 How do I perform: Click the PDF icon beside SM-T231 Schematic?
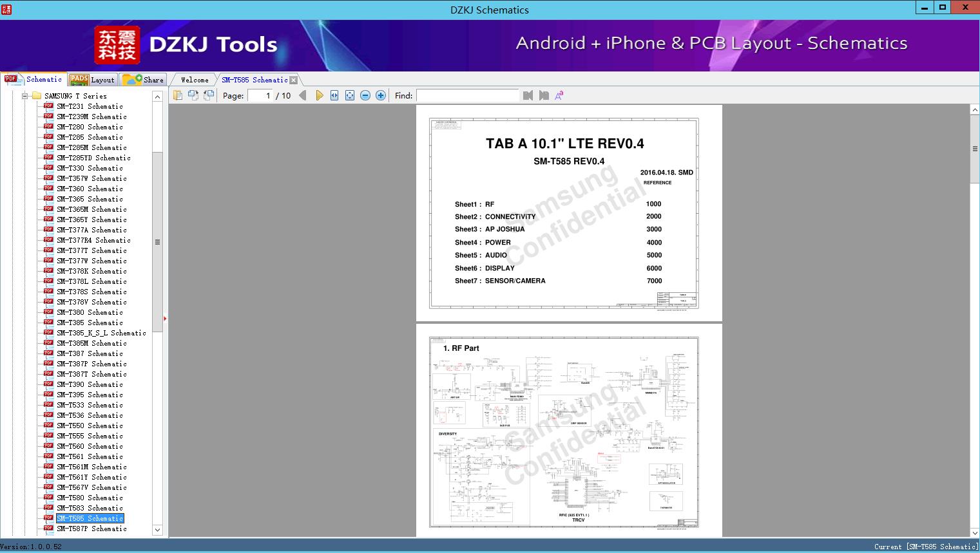48,106
